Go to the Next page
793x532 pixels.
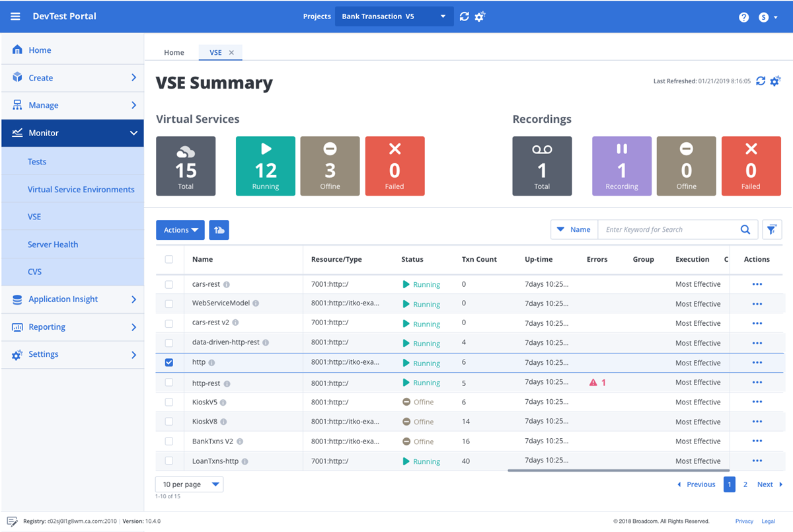[x=770, y=484]
